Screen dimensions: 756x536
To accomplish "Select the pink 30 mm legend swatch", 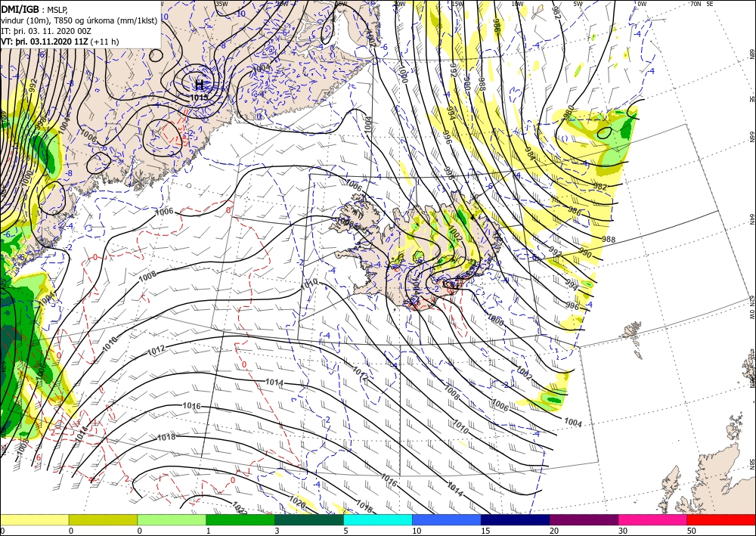I will coord(653,519).
